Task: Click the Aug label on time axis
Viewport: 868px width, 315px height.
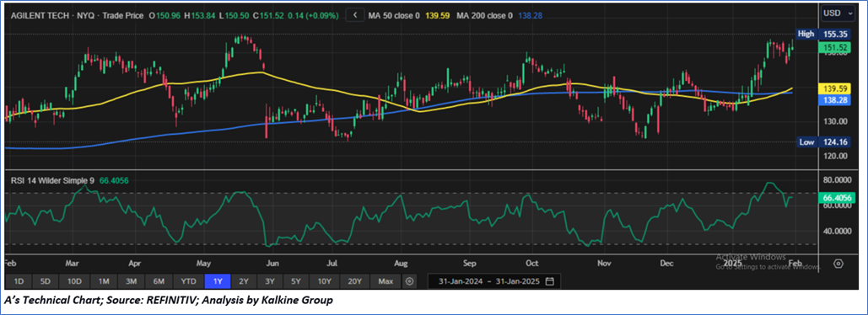Action: [x=402, y=263]
